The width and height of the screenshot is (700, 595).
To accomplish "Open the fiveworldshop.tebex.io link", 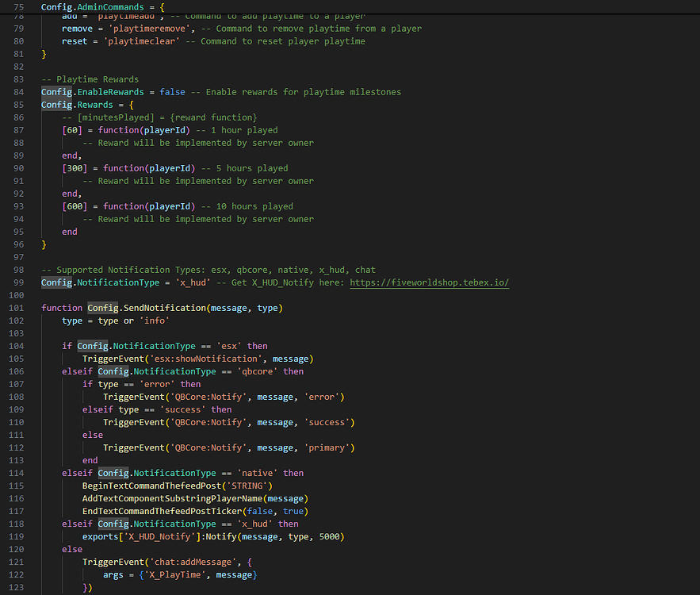I will [x=429, y=282].
